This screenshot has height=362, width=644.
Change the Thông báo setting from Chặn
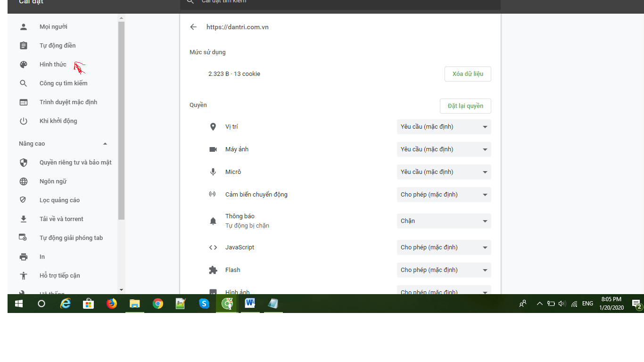coord(444,221)
